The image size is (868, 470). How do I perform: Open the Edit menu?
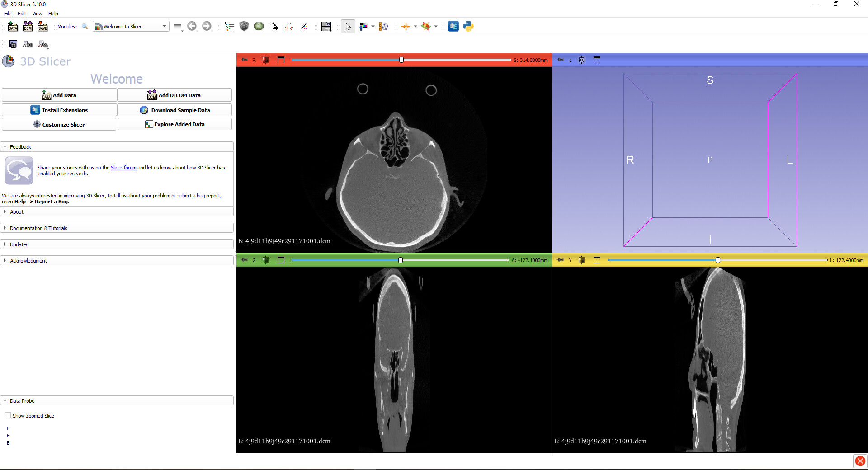click(22, 14)
